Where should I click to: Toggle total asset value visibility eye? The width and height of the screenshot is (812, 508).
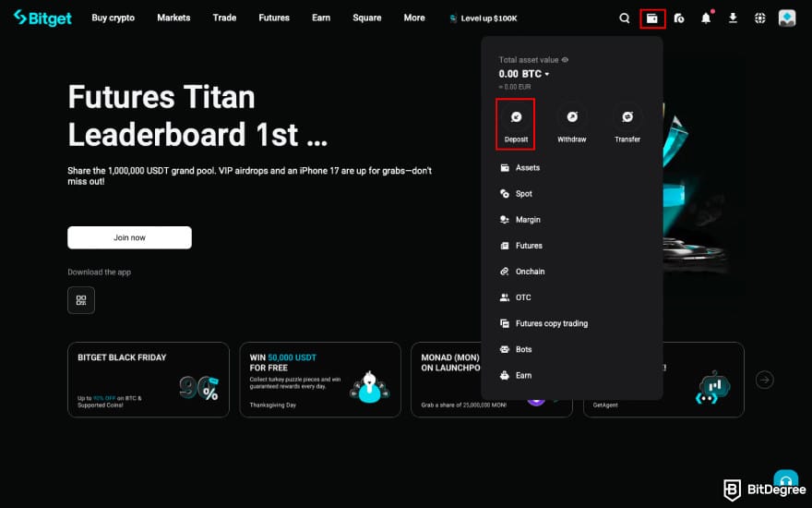pos(565,60)
